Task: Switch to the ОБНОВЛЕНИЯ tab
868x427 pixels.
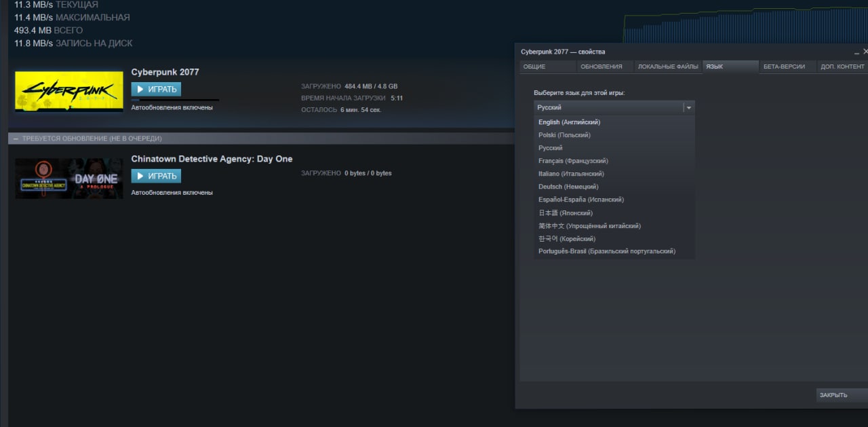Action: pyautogui.click(x=605, y=67)
